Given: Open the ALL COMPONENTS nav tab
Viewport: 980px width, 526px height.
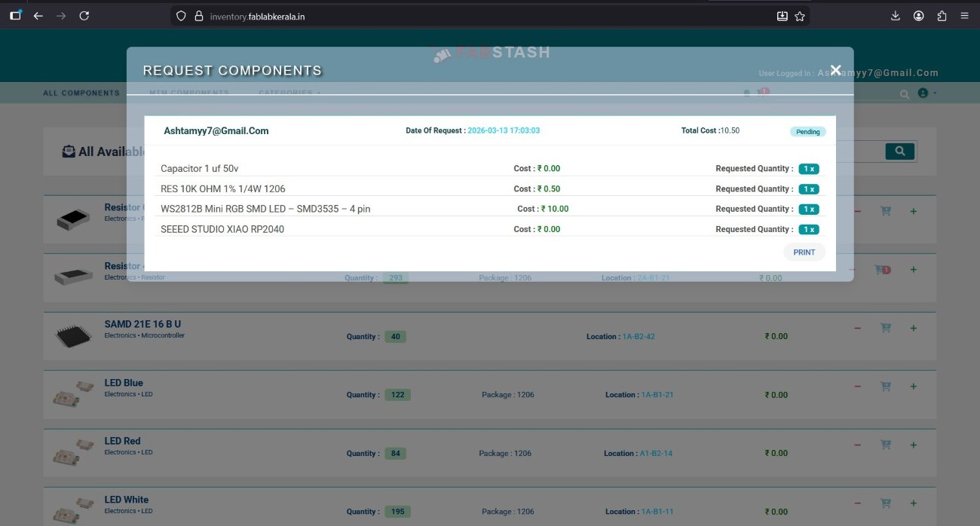Looking at the screenshot, I should [81, 93].
